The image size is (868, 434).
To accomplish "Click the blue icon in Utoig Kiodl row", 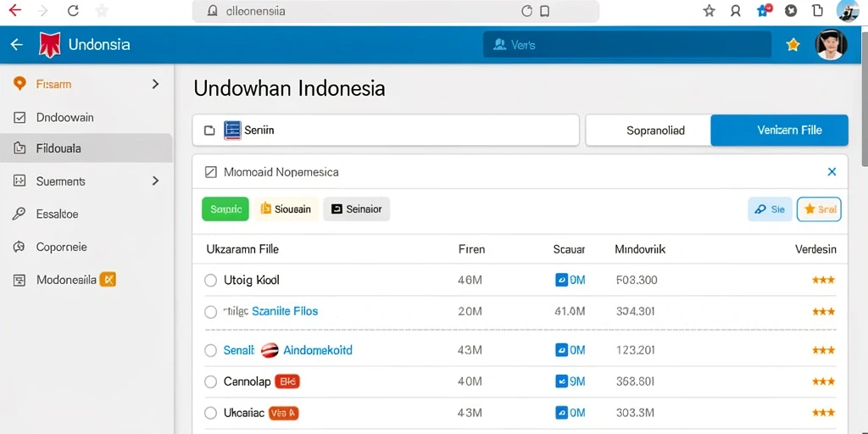I will coord(561,280).
